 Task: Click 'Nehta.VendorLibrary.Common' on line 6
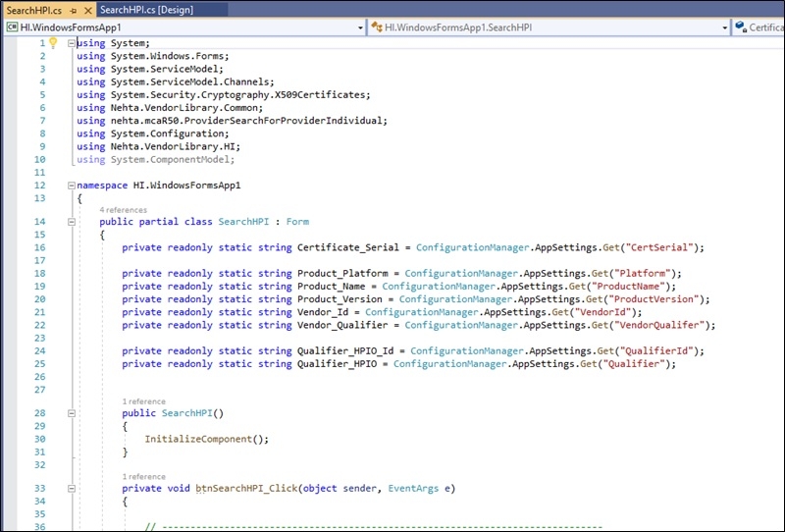(x=184, y=108)
